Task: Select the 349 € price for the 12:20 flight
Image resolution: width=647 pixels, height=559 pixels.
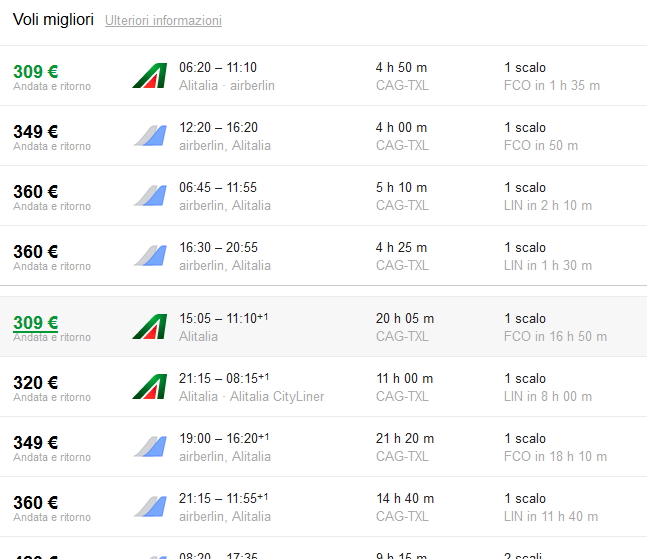Action: [x=35, y=131]
